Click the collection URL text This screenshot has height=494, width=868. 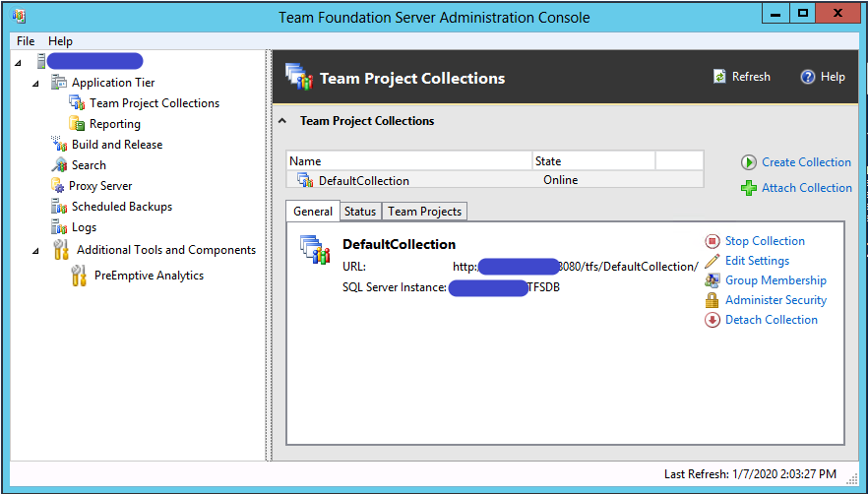tap(576, 267)
